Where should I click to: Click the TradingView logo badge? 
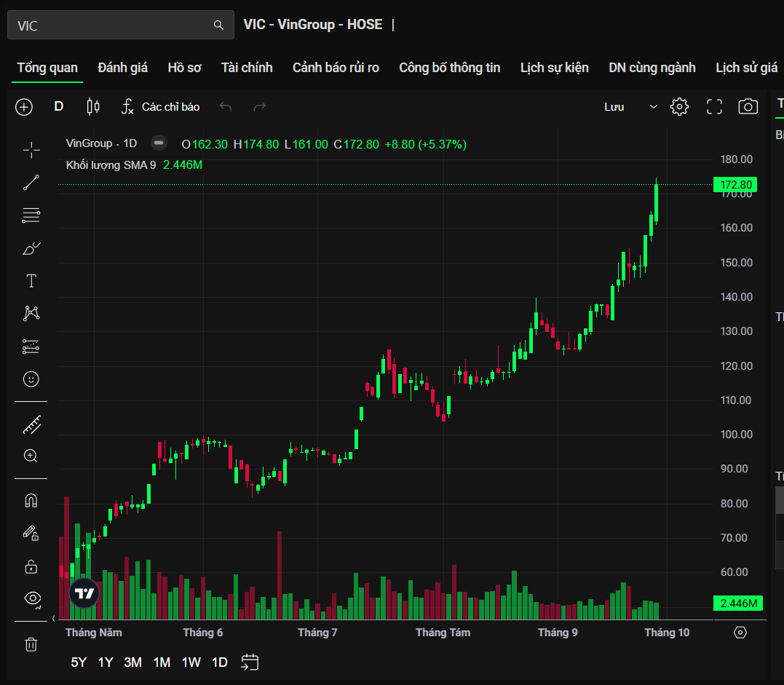[84, 593]
